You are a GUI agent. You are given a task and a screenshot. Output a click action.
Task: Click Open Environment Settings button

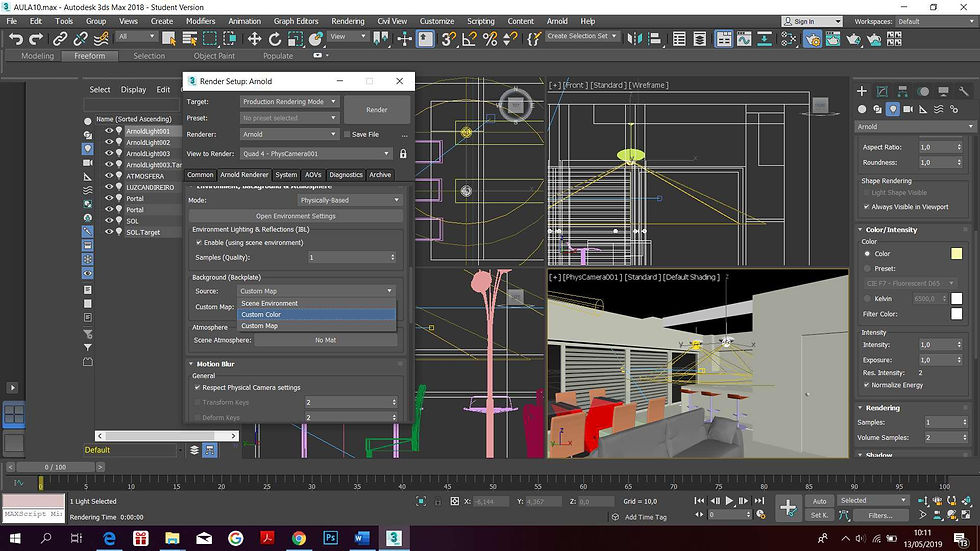pos(296,216)
